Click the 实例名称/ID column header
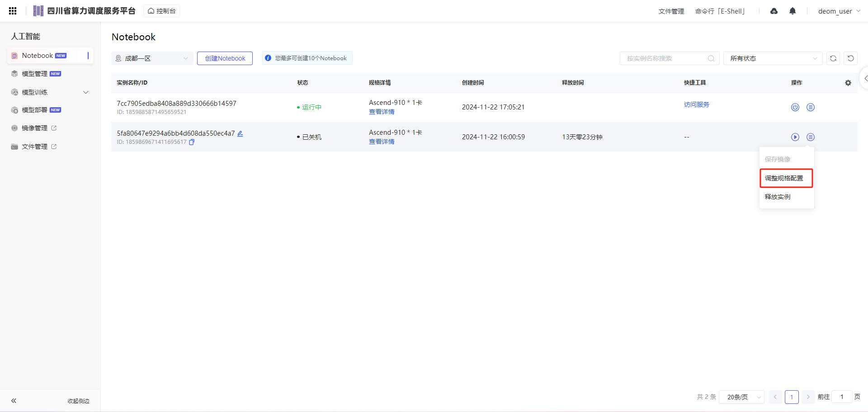 132,83
